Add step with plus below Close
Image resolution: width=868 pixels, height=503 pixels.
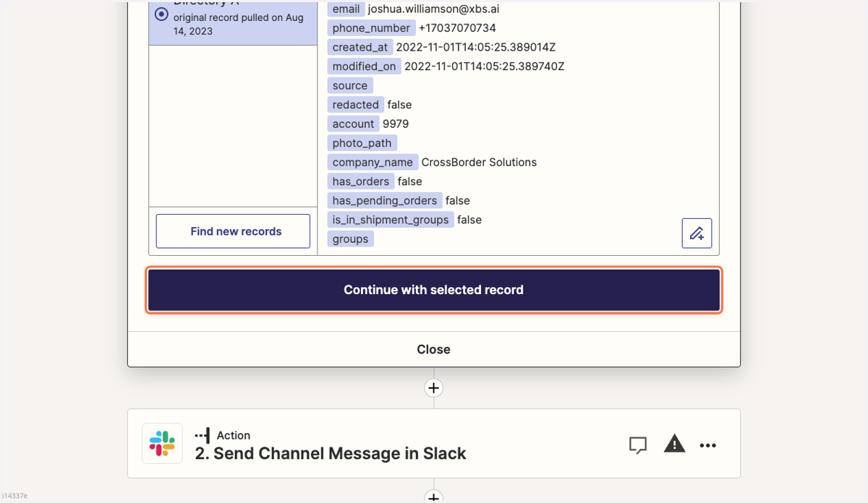point(433,388)
